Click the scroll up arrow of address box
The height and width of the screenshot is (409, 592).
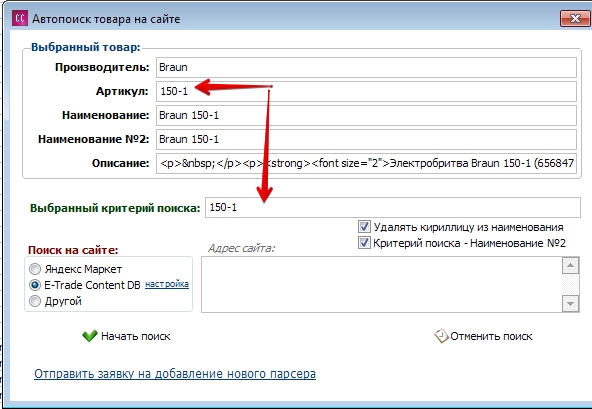570,265
